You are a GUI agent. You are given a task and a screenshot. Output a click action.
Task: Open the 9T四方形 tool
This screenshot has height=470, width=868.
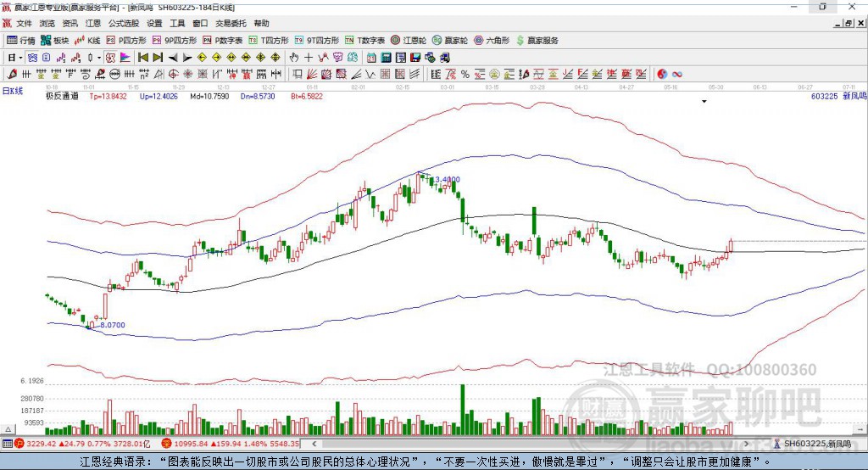(317, 41)
